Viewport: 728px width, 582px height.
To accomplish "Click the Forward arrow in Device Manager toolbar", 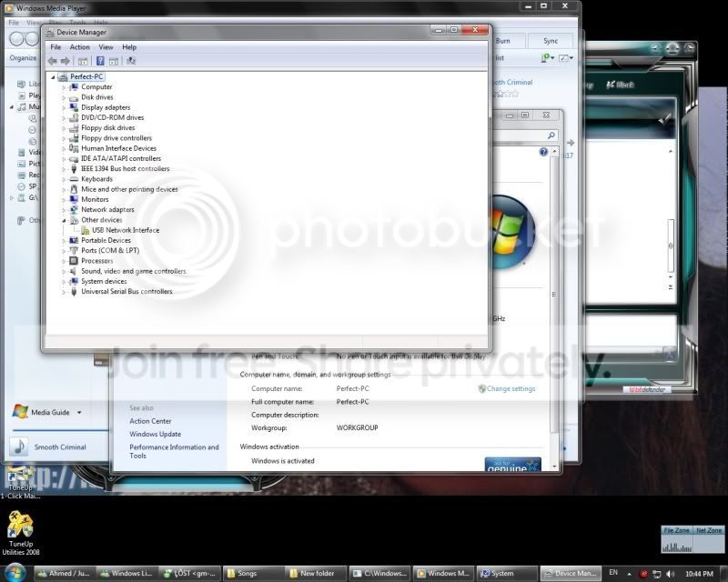I will coord(66,61).
